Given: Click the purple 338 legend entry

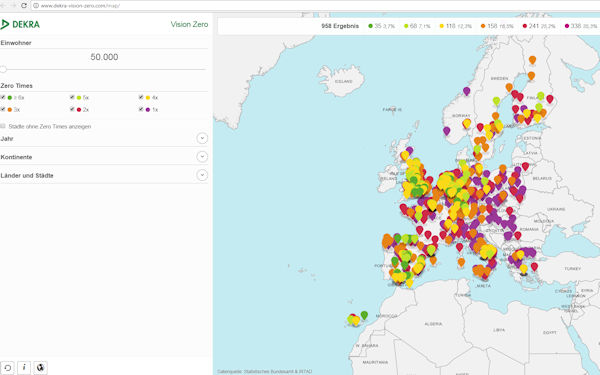Looking at the screenshot, I should pyautogui.click(x=581, y=26).
